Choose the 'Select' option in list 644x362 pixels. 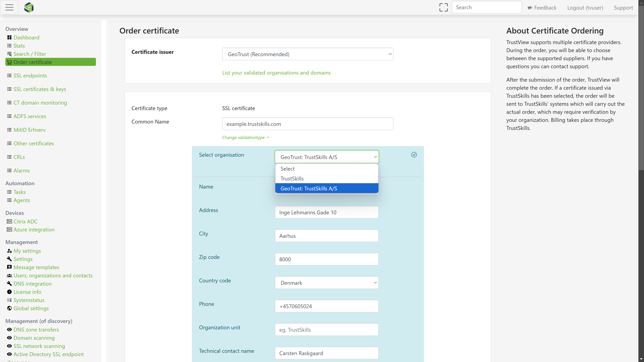click(327, 169)
